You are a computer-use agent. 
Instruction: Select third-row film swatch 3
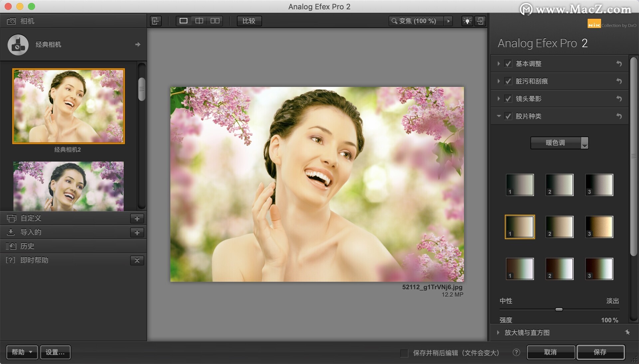point(599,269)
